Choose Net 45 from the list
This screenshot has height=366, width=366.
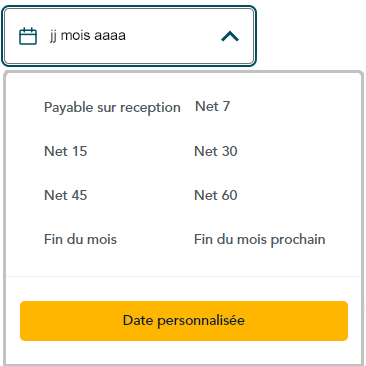66,195
